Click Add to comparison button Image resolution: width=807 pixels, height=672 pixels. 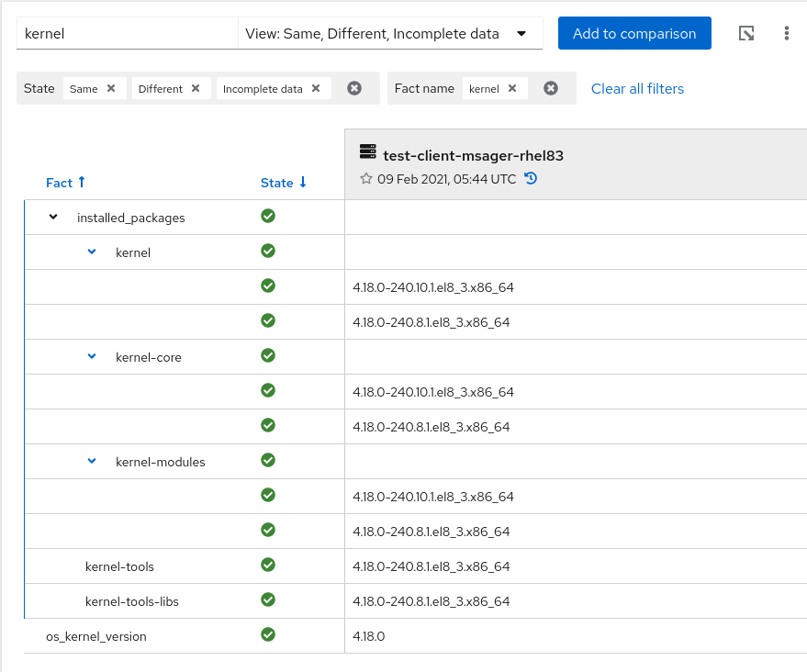(634, 34)
